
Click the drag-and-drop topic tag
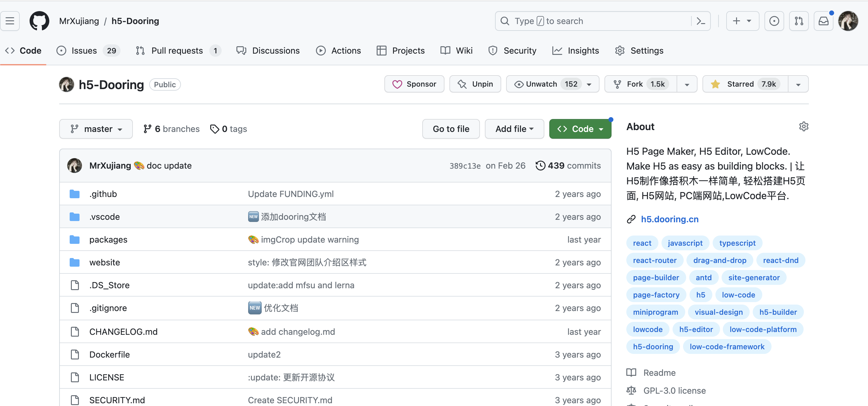tap(719, 260)
